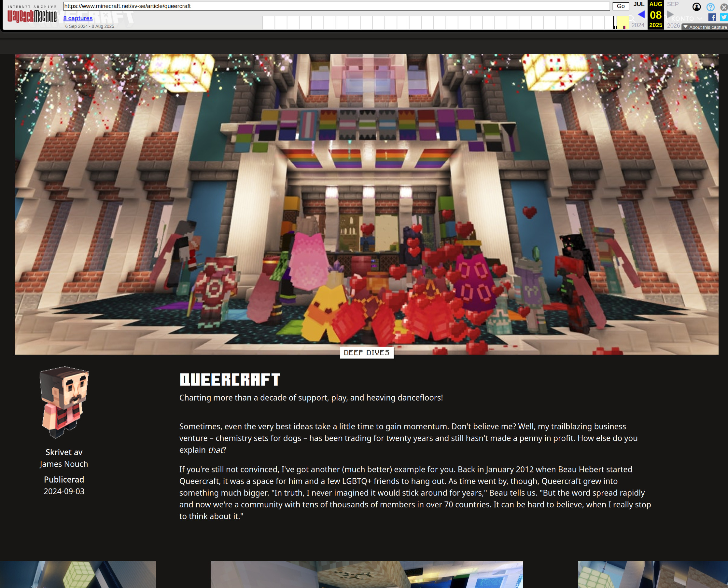Close the Wayback toolbar with X icon

click(x=723, y=7)
